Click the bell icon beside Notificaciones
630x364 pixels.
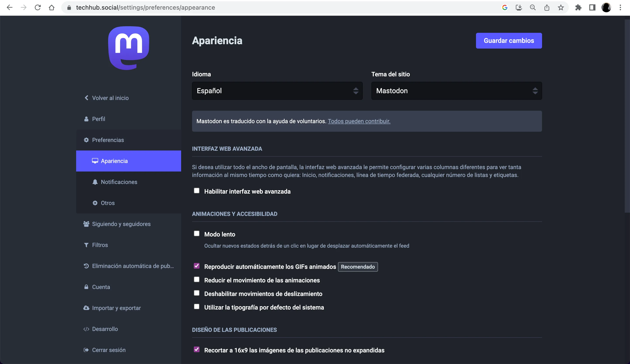(95, 182)
